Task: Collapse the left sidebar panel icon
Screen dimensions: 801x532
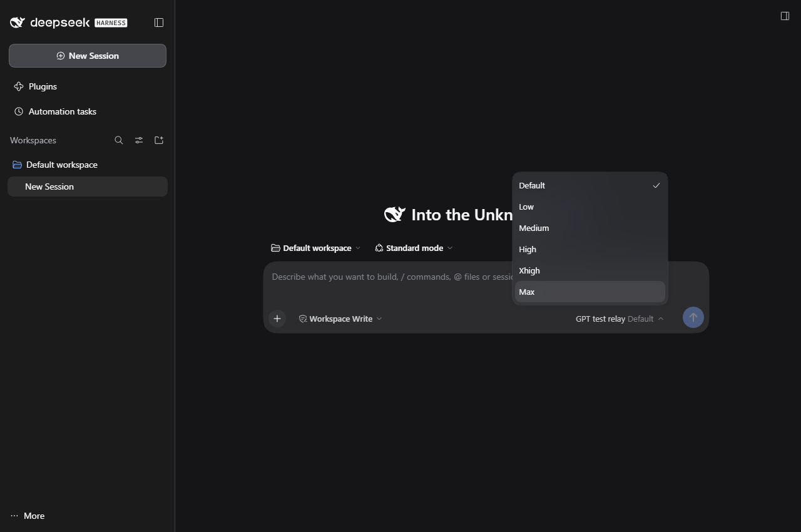Action: 159,23
